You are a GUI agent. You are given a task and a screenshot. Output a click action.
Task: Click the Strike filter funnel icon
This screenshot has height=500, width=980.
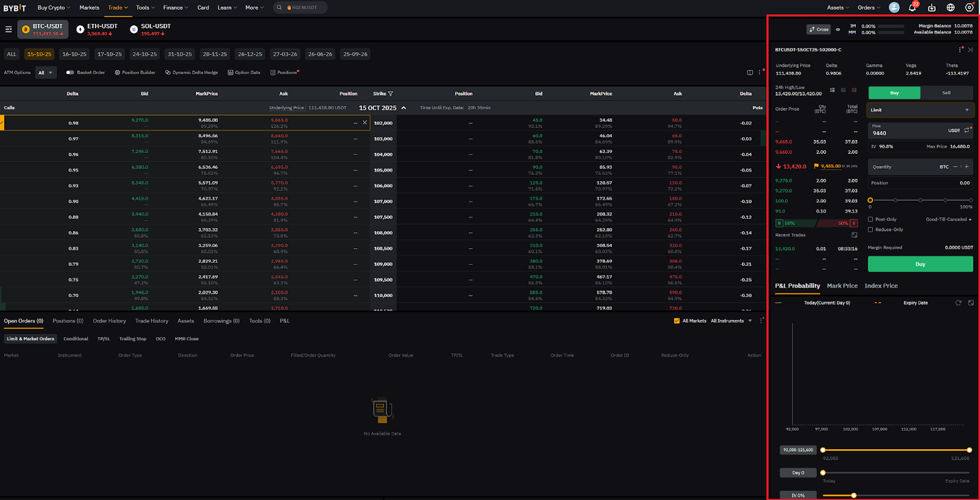coord(391,94)
